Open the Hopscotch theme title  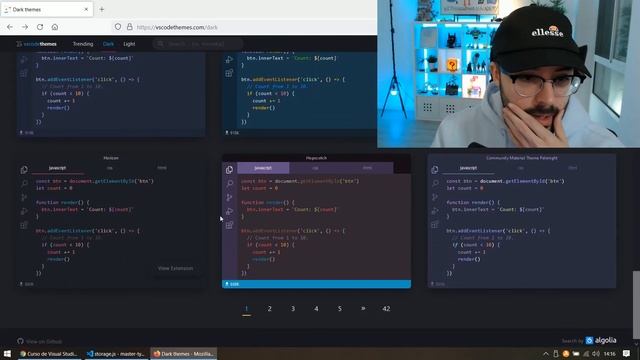pyautogui.click(x=316, y=158)
